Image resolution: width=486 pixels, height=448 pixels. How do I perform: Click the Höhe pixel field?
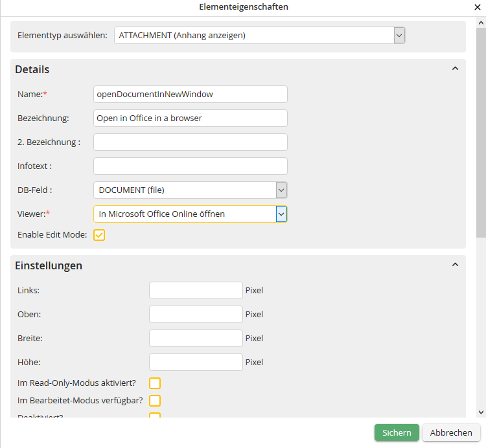click(x=196, y=363)
